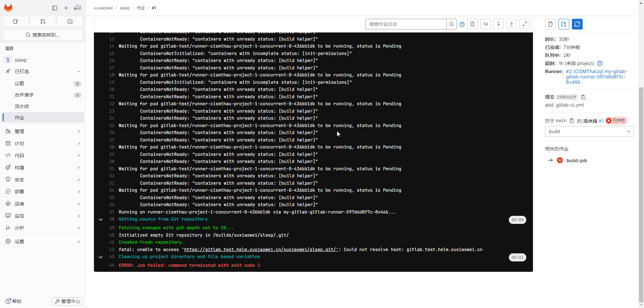This screenshot has height=308, width=644.
Task: Open the build-job related job link
Action: (x=577, y=161)
